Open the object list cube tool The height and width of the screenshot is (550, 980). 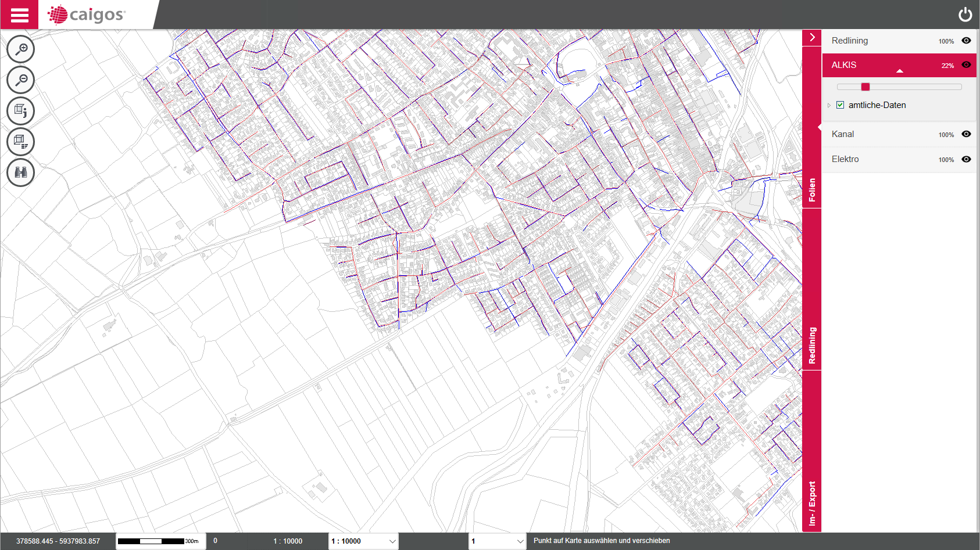tap(21, 142)
